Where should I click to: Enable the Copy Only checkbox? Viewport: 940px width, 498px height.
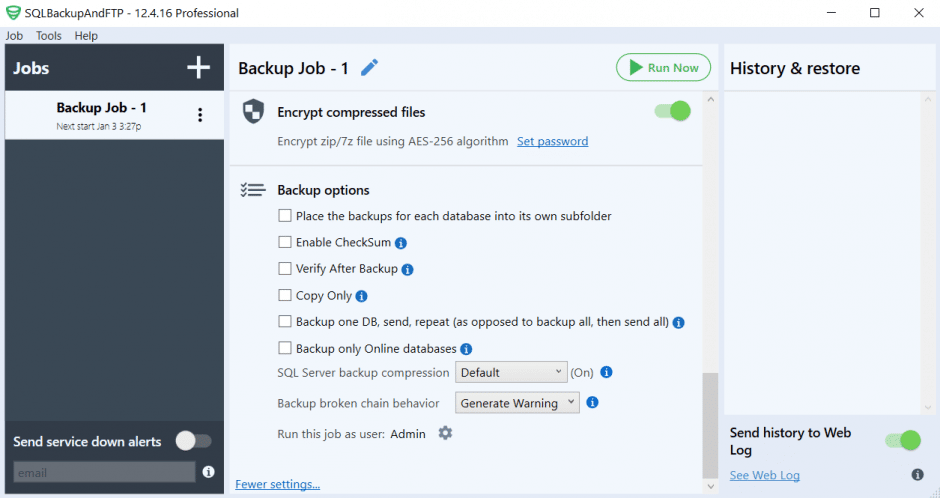(285, 296)
